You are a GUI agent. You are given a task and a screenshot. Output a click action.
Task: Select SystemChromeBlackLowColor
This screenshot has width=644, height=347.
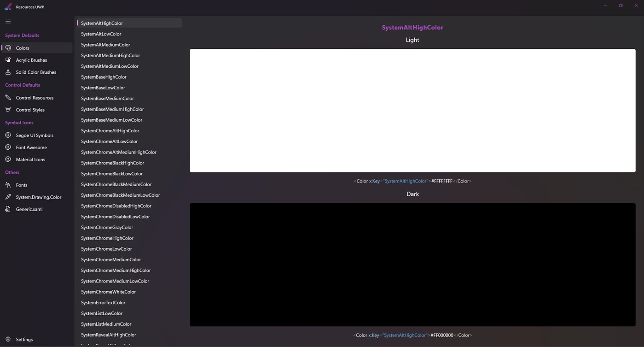click(x=129, y=174)
